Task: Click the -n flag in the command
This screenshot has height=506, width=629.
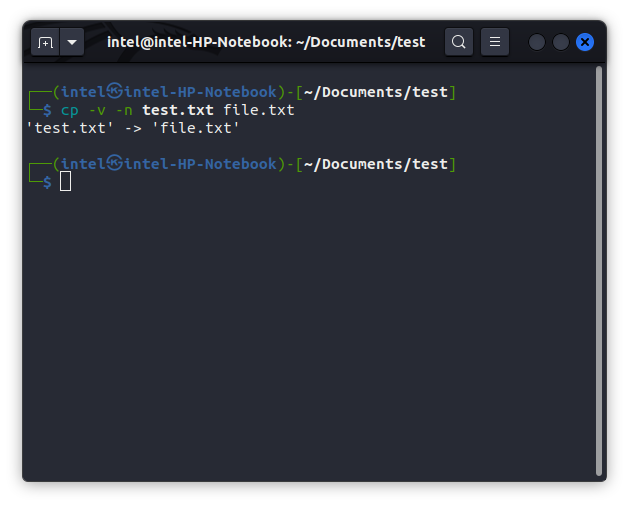Action: [x=123, y=110]
